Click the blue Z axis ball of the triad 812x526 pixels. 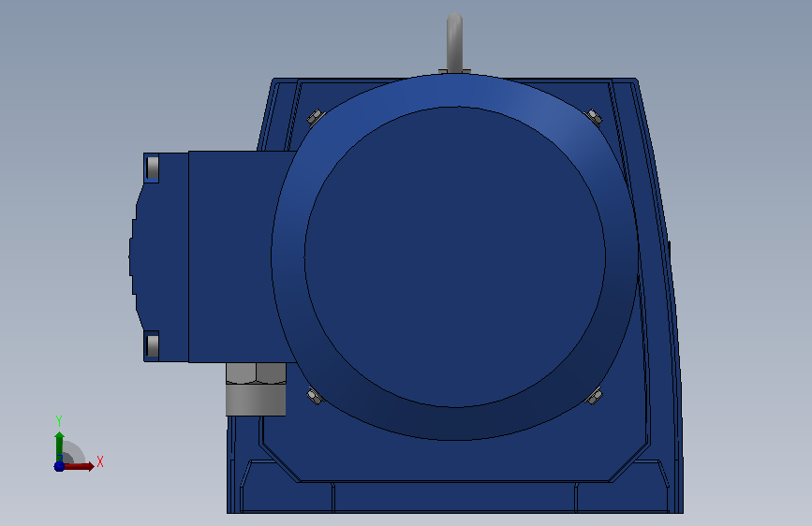(59, 466)
